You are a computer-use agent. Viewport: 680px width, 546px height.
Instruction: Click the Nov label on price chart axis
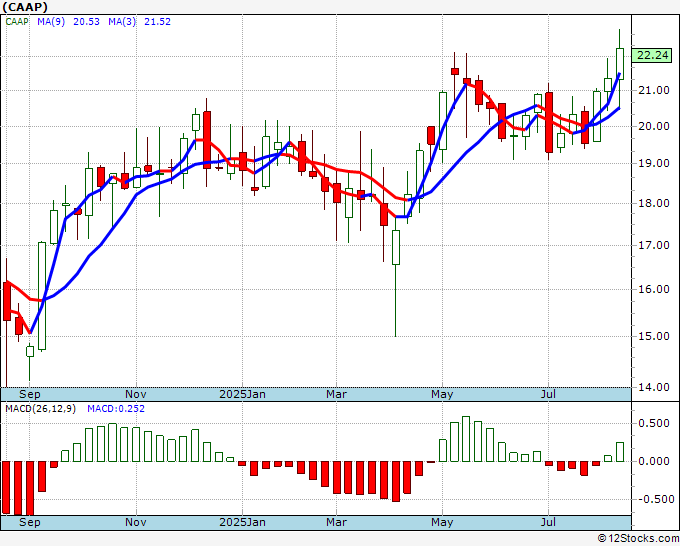[136, 394]
